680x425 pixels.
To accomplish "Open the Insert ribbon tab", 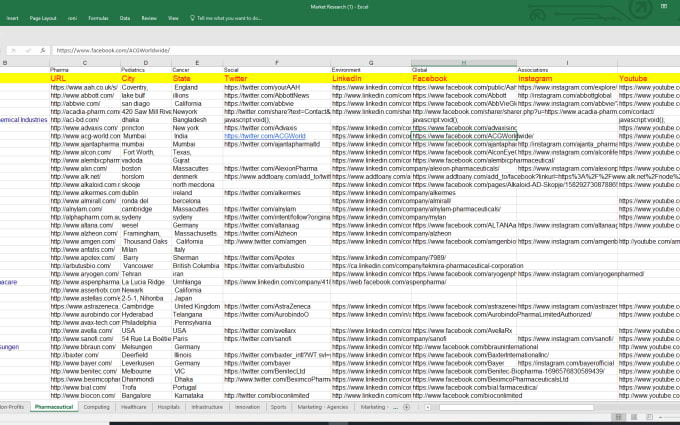I will 13,18.
